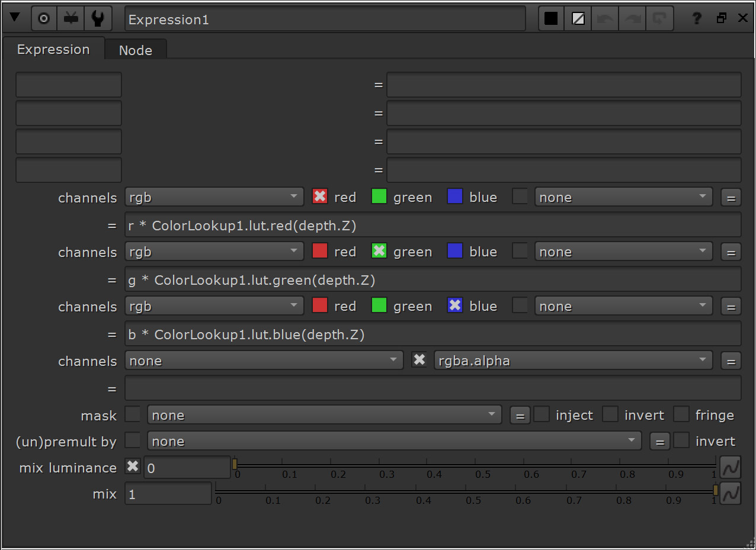Screen dimensions: 756x550
Task: Open the curve editor beside mix luminance
Action: [731, 467]
